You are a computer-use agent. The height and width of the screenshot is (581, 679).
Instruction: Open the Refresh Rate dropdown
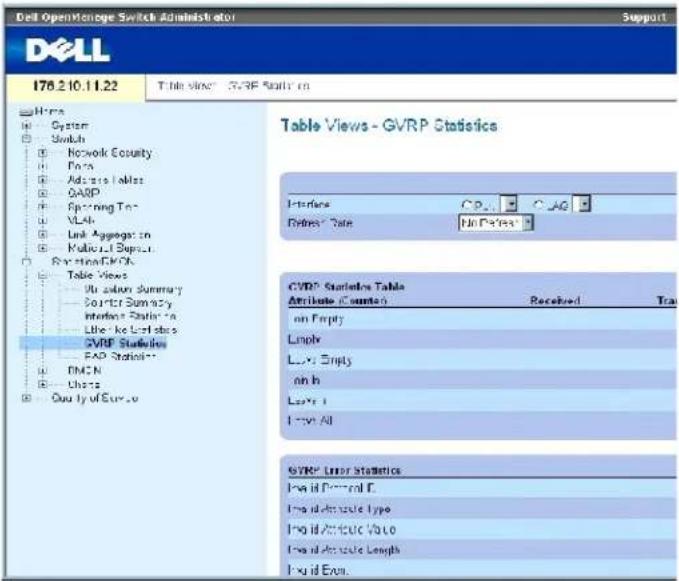[496, 223]
